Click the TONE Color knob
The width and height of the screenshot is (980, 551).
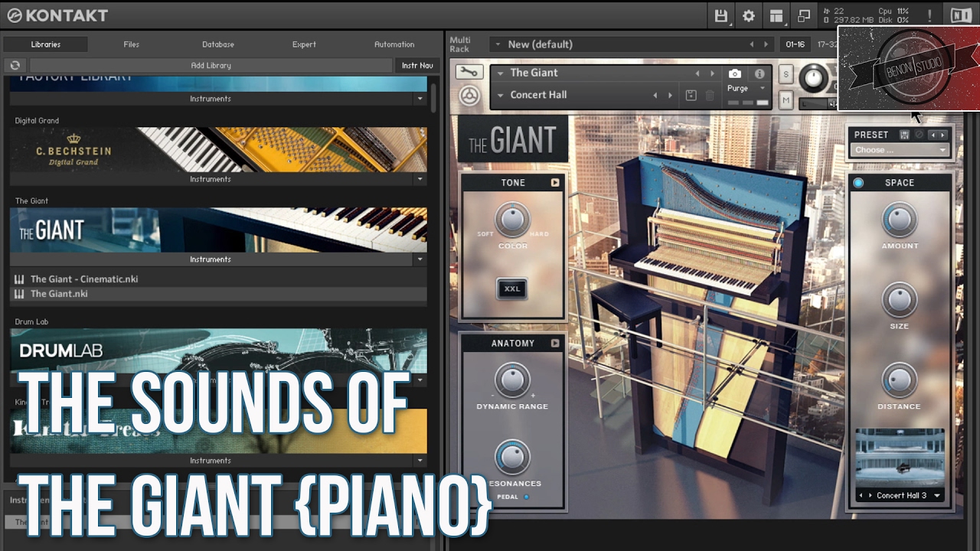[x=512, y=220]
